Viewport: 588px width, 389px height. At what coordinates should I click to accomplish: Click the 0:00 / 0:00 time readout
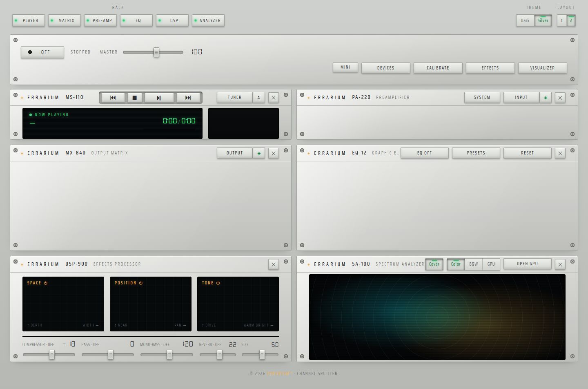(179, 121)
